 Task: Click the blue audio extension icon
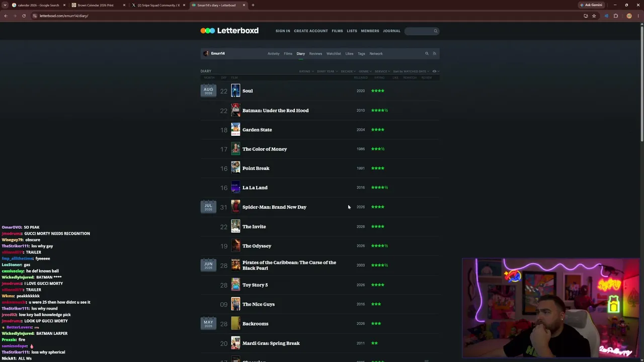(x=606, y=16)
